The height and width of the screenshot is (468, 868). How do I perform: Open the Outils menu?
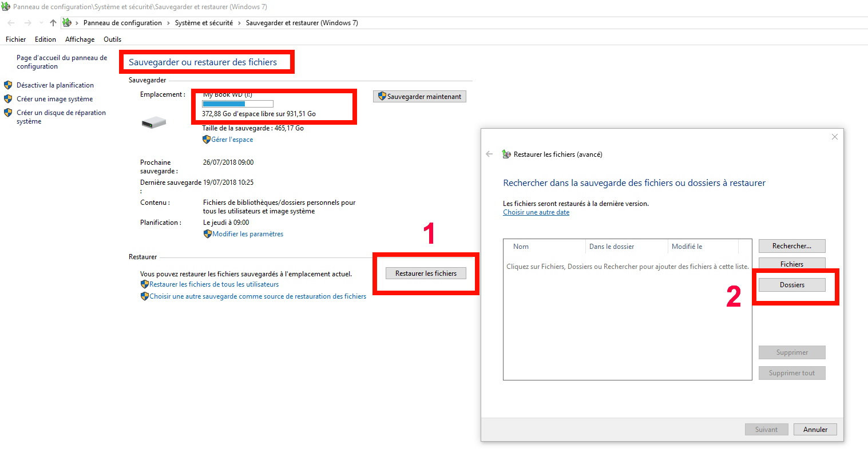(112, 39)
